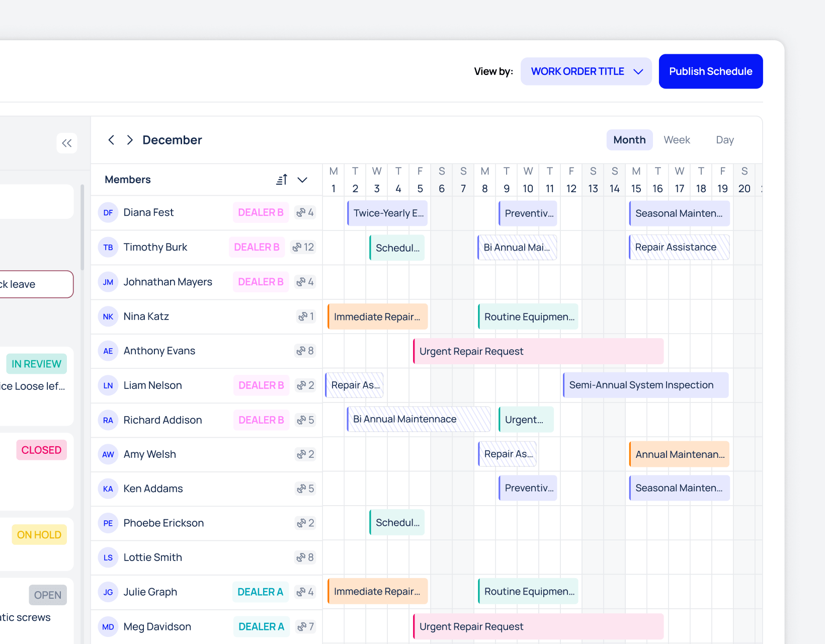This screenshot has height=644, width=825.
Task: Open Timothy Burk's Repair Assistance work order
Action: coord(679,247)
